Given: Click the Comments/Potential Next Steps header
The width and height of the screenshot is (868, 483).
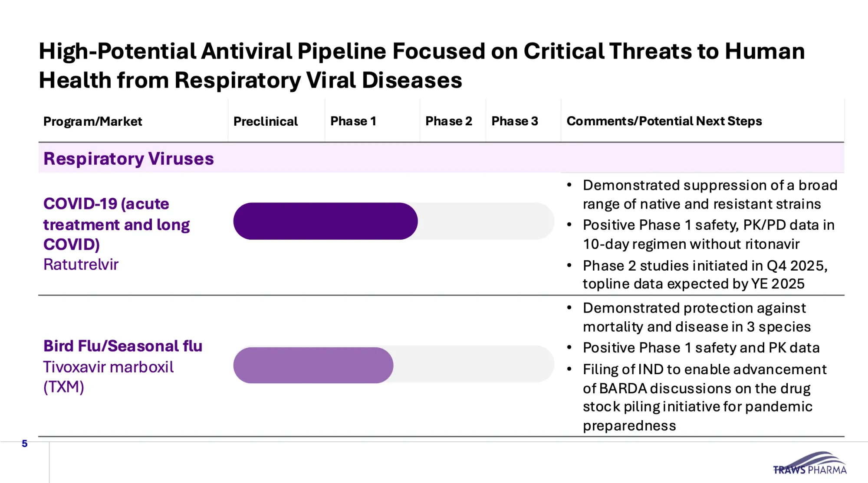Looking at the screenshot, I should [664, 121].
